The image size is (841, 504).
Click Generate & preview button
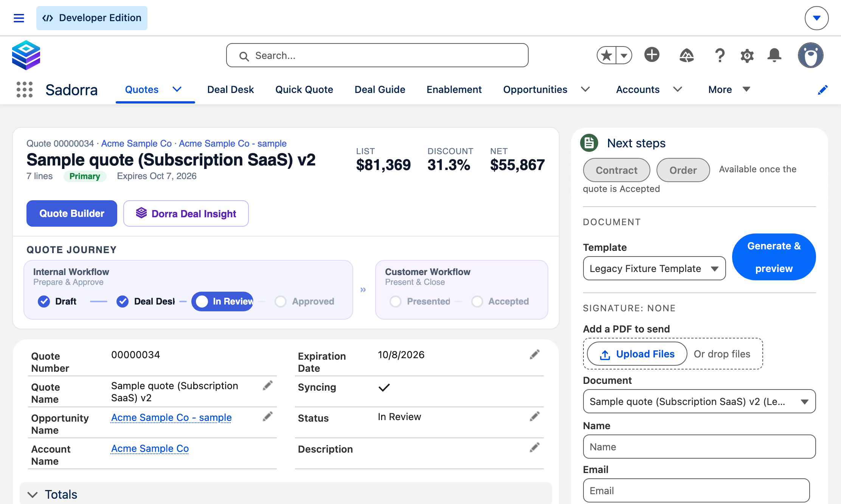click(x=774, y=257)
